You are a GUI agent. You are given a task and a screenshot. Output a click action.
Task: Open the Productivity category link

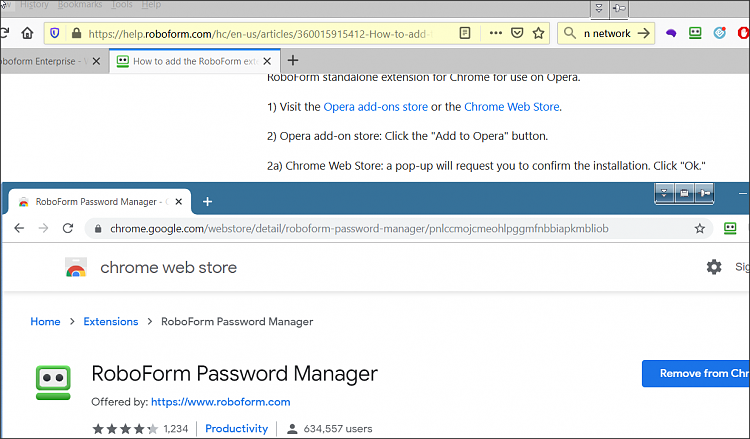click(236, 428)
